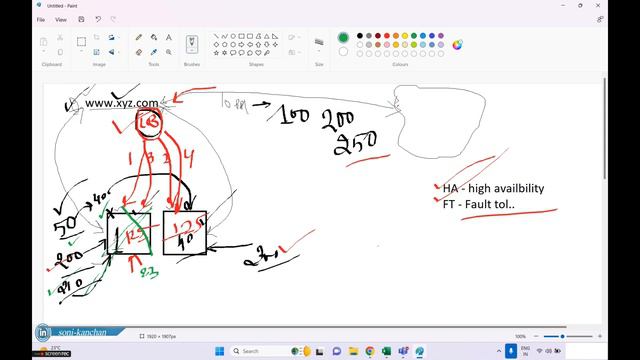Choose the red colour swatch

[x=387, y=36]
